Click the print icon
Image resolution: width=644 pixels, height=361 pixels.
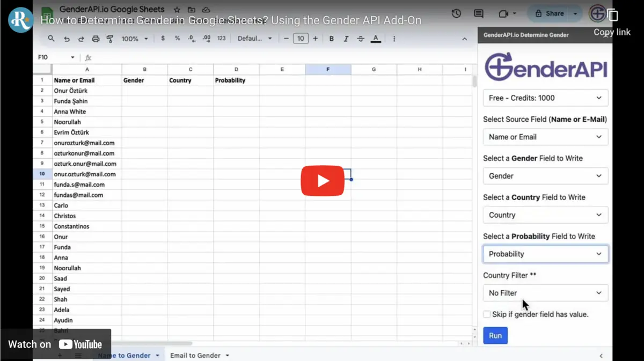(x=96, y=39)
